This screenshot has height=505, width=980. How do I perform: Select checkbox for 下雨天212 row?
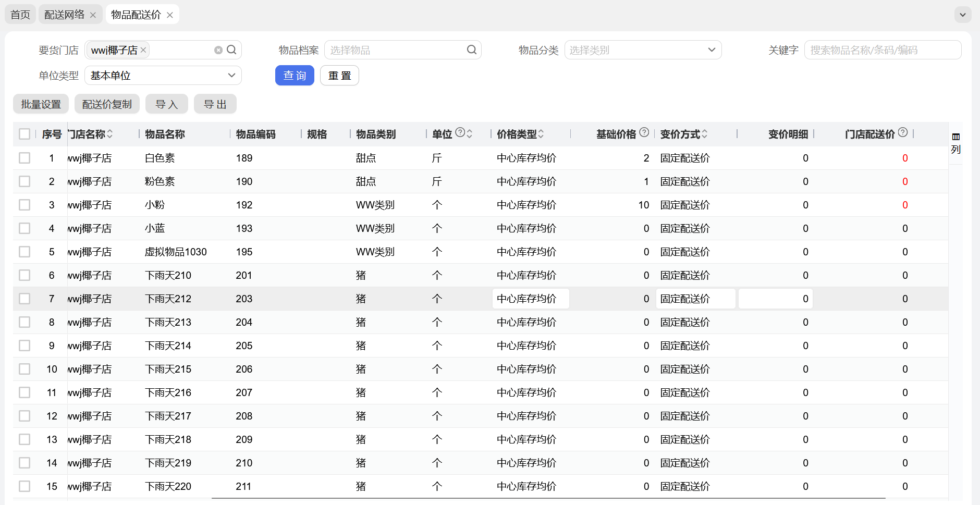(x=24, y=299)
